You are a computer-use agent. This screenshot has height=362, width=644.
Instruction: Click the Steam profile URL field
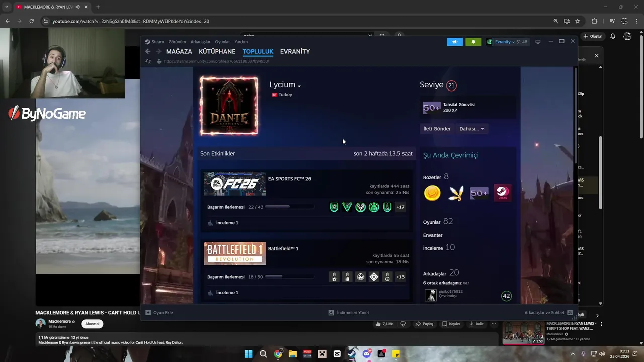click(x=216, y=61)
